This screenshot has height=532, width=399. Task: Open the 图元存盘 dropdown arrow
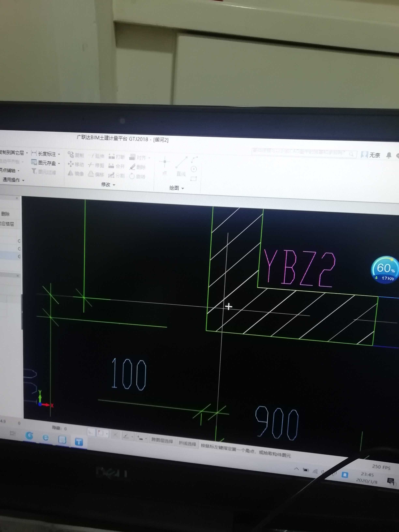[x=59, y=163]
